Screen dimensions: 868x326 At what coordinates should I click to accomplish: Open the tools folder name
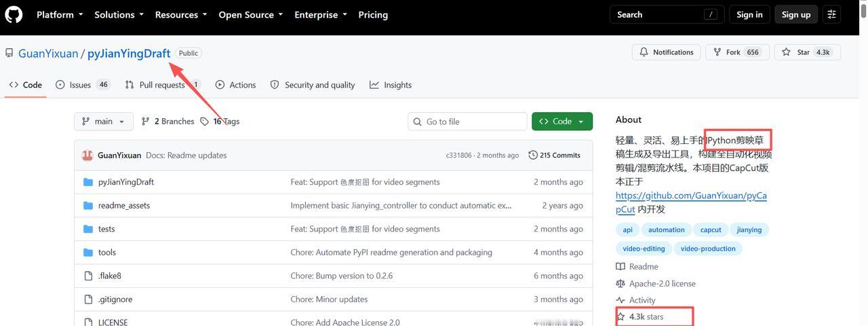(107, 252)
